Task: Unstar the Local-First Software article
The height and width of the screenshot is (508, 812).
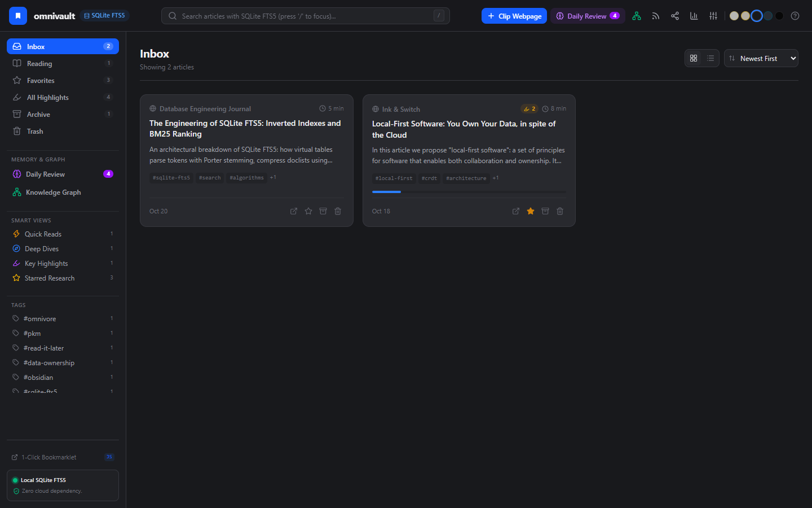Action: tap(531, 211)
